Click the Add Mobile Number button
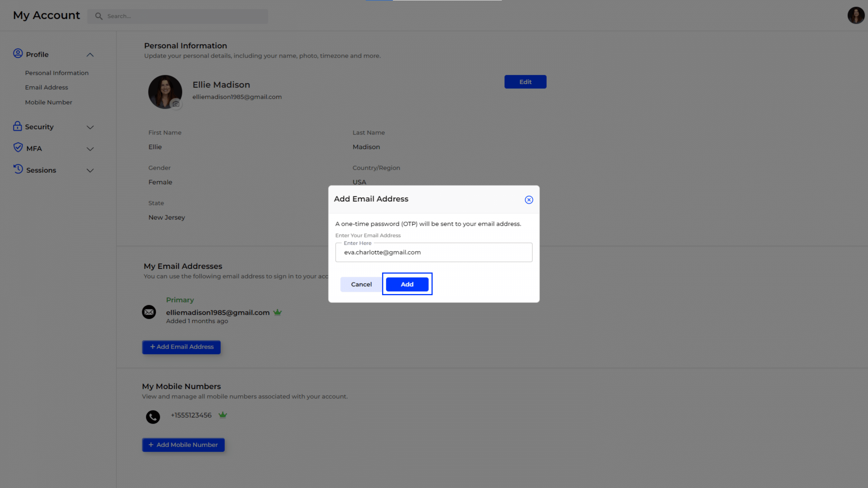 183,445
